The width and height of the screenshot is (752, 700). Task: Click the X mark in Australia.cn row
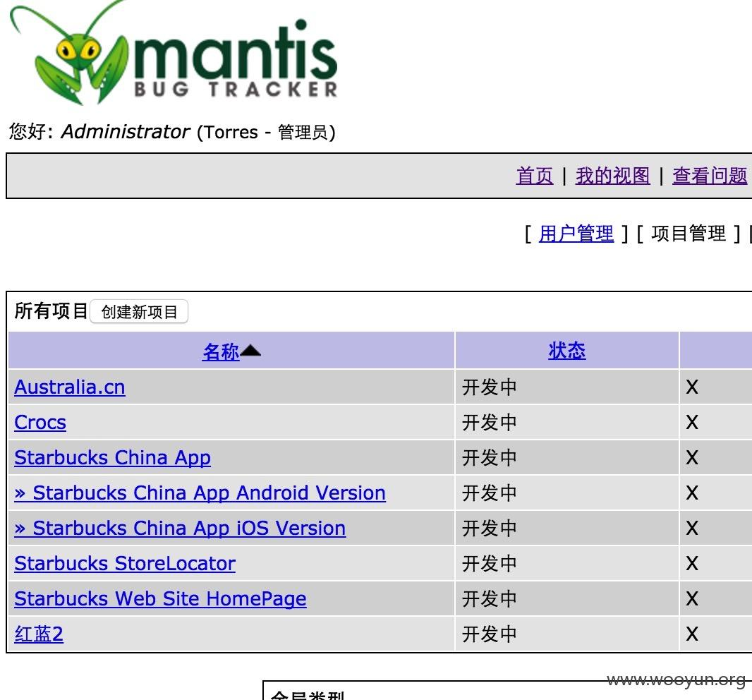point(692,387)
